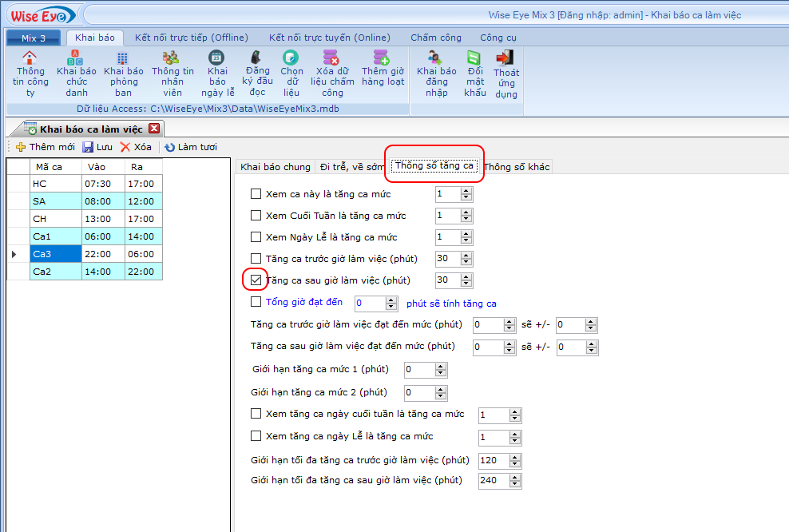Switch to Chấm công ribbon tab
This screenshot has width=789, height=532.
(x=435, y=38)
